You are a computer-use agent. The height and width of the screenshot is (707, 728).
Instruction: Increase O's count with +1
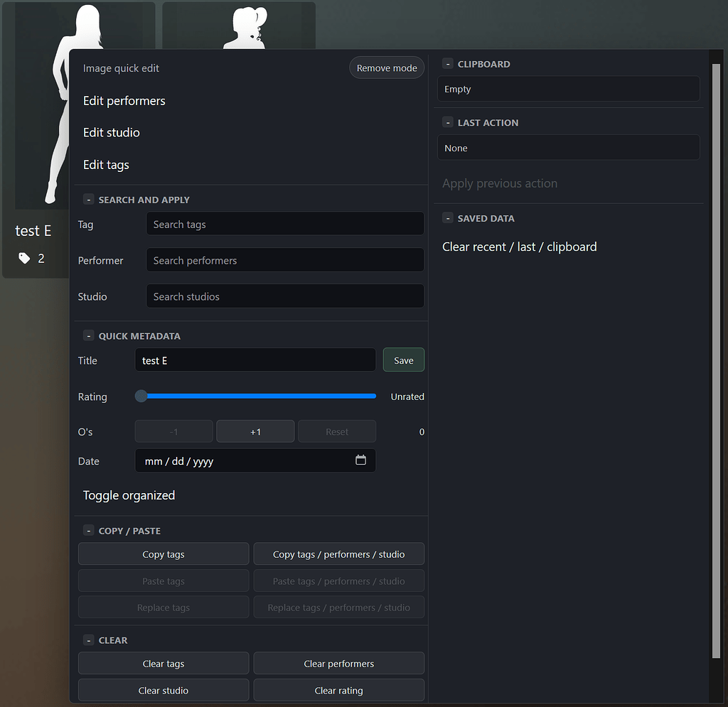[x=255, y=431]
